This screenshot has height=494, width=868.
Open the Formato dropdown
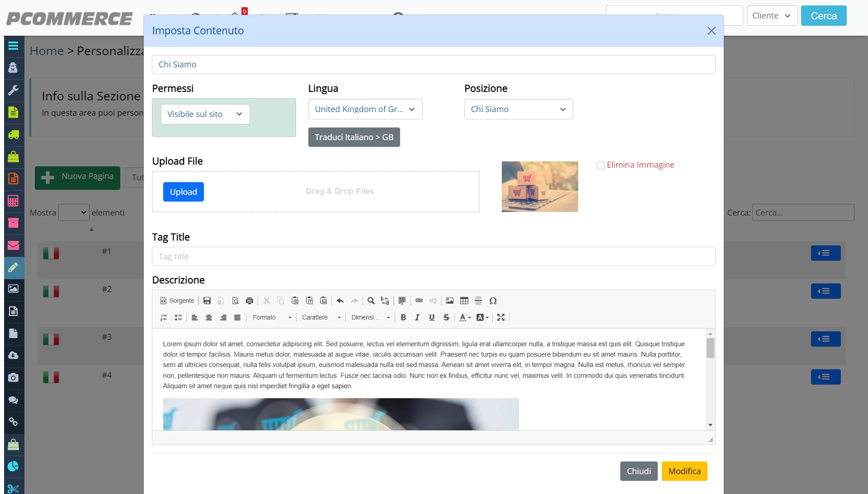click(272, 317)
